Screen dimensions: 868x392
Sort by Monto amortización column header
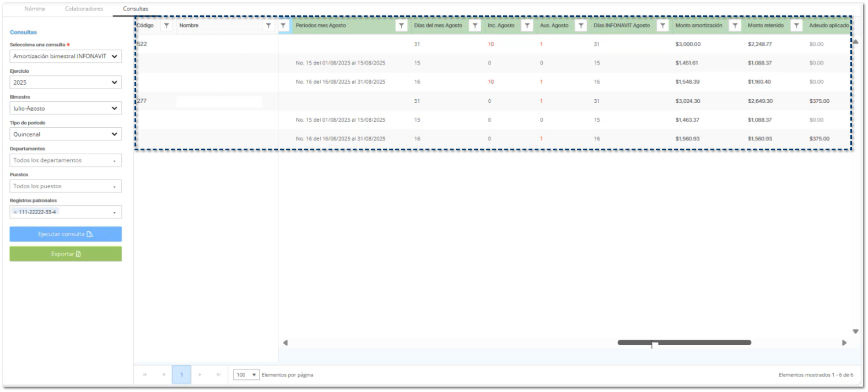coord(699,25)
